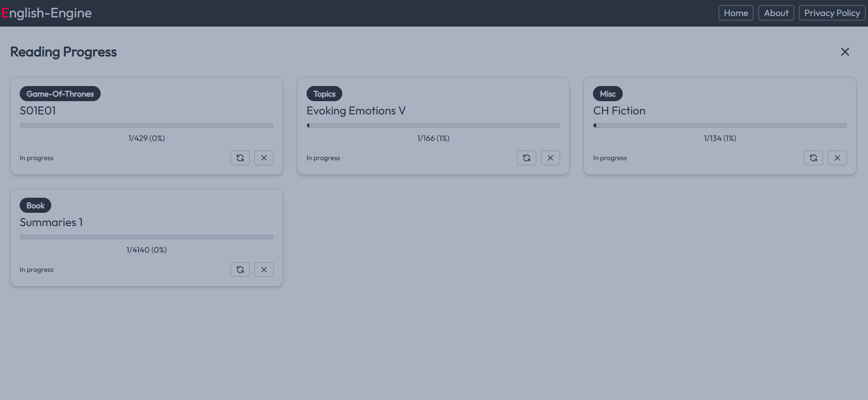Reset progress on Evoking Emotions V
This screenshot has height=400, width=868.
pyautogui.click(x=527, y=158)
